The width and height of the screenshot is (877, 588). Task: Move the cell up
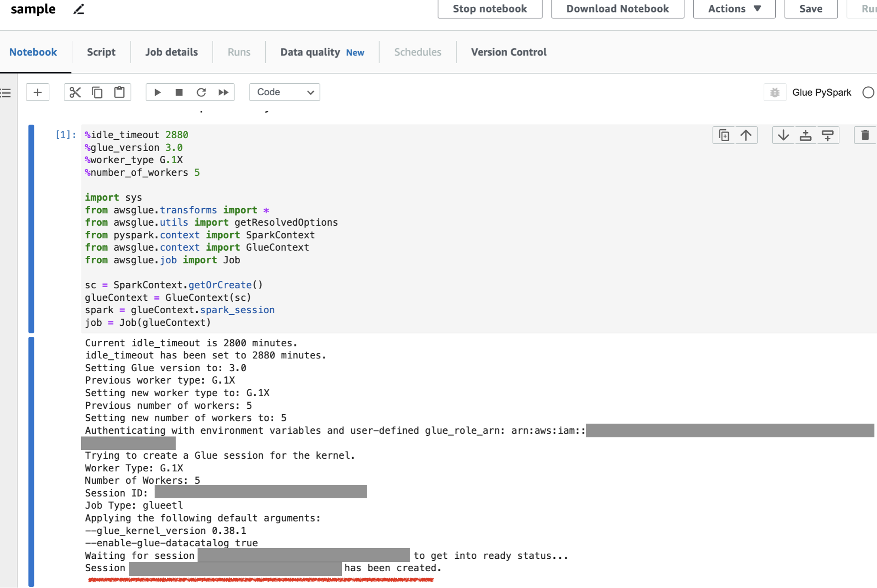(746, 135)
